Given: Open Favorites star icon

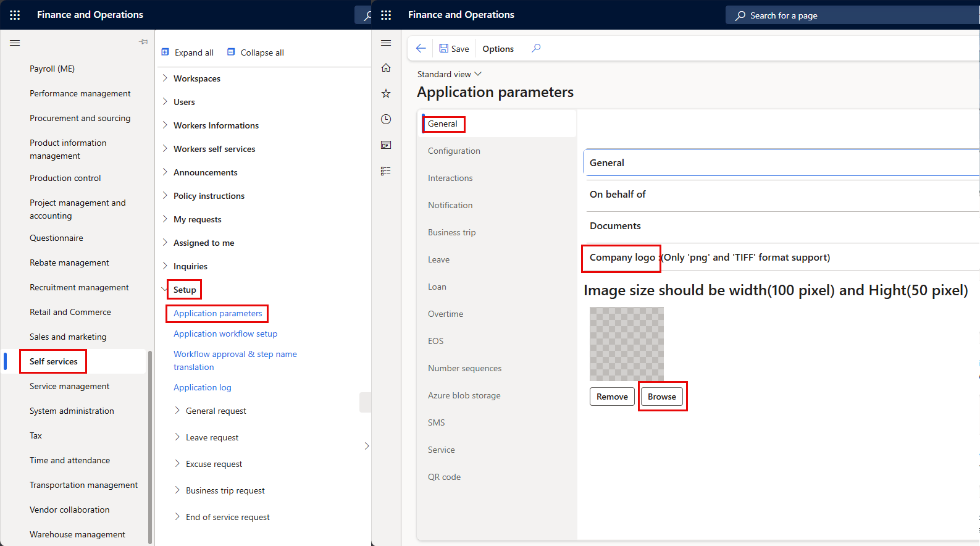Looking at the screenshot, I should coord(386,93).
